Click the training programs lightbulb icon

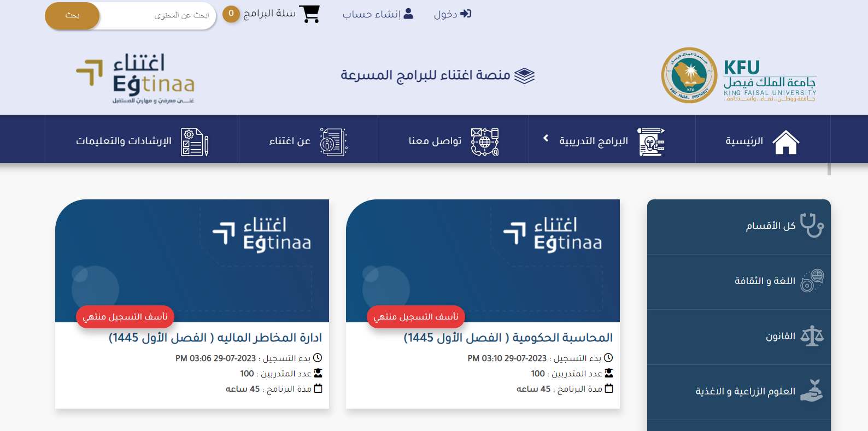(651, 141)
